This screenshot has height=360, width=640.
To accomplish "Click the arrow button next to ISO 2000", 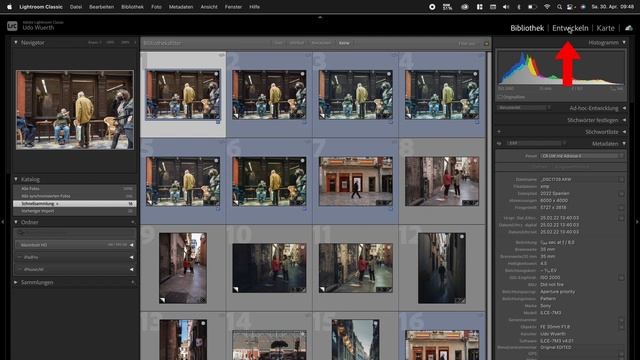I will (621, 278).
